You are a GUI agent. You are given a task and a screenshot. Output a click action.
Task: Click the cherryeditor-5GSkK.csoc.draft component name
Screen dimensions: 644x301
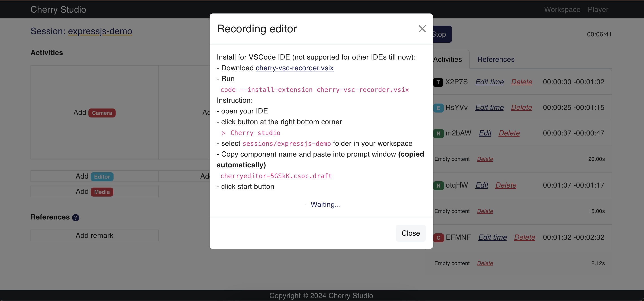[x=276, y=176]
